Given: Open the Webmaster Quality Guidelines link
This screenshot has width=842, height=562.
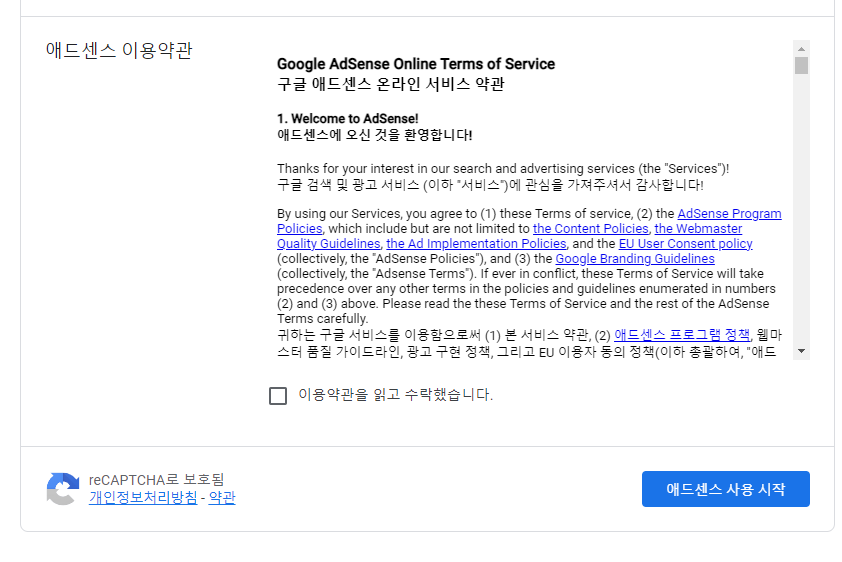Looking at the screenshot, I should point(698,229).
